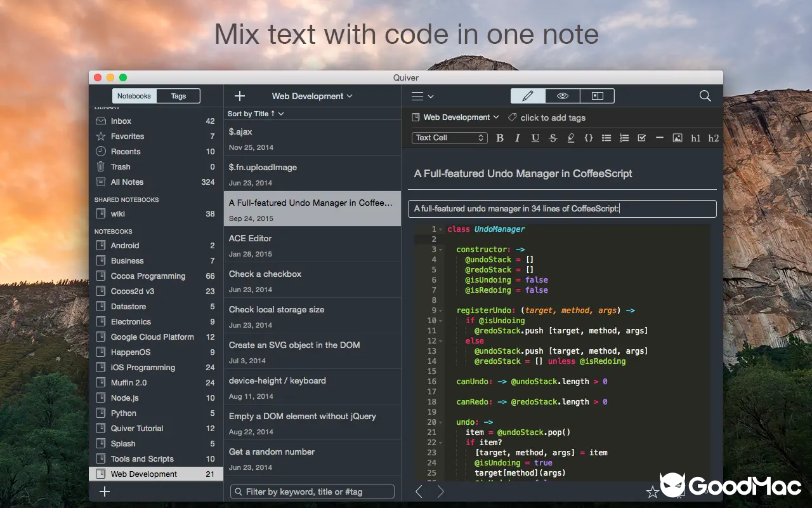This screenshot has width=812, height=508.
Task: Insert a checkbox task list
Action: 642,138
